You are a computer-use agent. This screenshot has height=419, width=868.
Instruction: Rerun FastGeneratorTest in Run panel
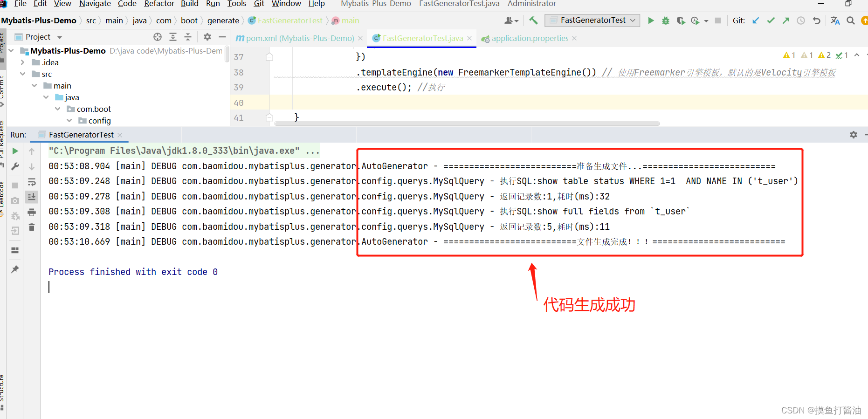[15, 151]
